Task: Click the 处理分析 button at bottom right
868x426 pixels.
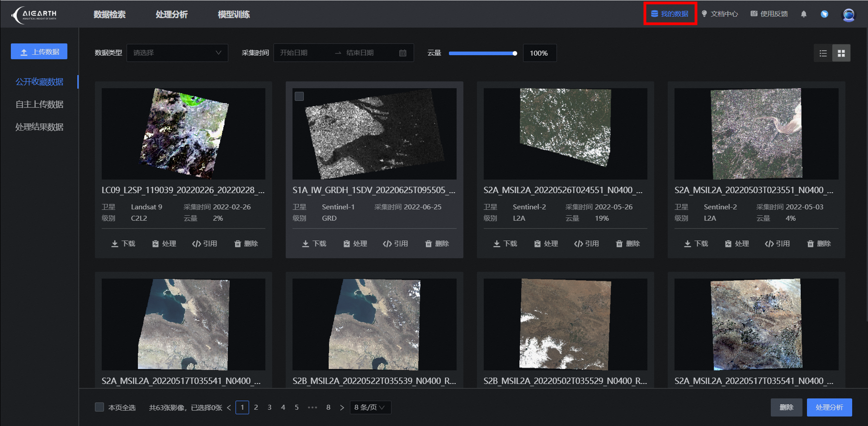Action: (x=829, y=407)
